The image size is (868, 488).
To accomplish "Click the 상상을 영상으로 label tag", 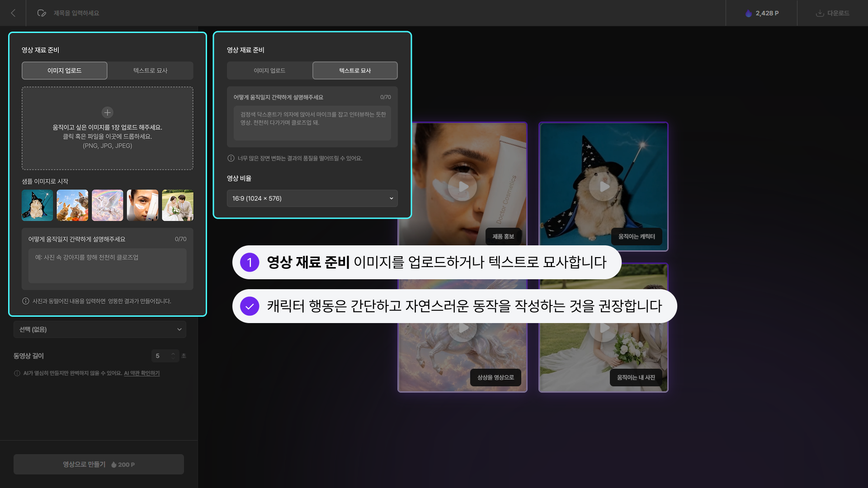I will [x=495, y=377].
